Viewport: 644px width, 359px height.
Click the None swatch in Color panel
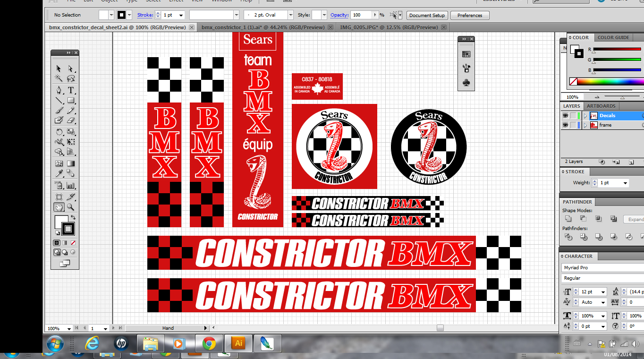click(x=573, y=81)
